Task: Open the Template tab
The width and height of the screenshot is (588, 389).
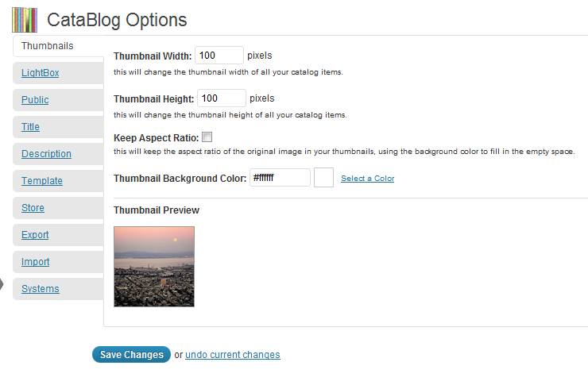Action: click(42, 181)
